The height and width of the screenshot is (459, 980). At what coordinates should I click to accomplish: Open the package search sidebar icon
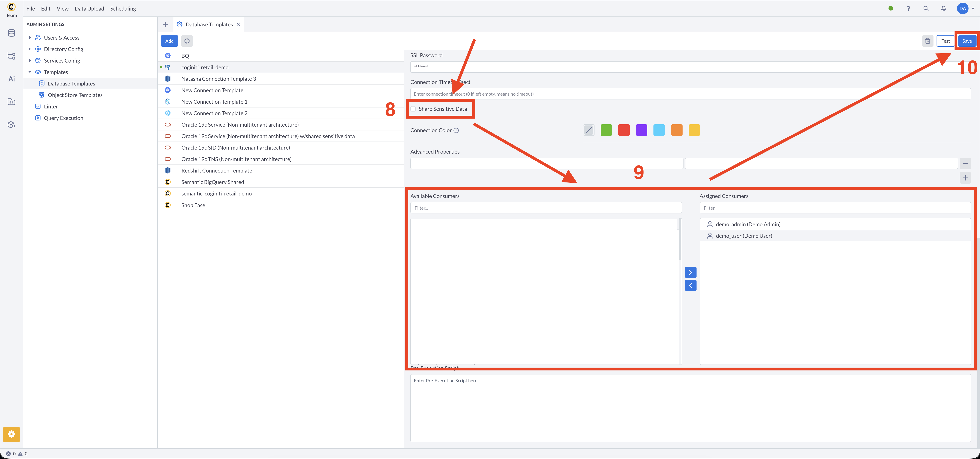11,125
